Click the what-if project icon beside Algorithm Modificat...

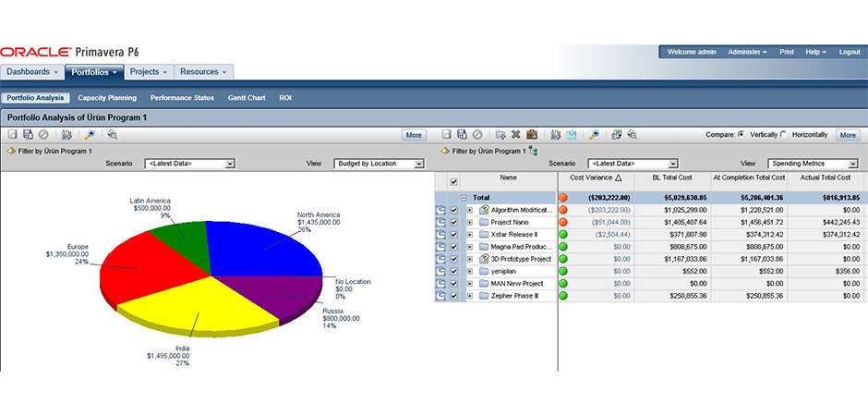(485, 209)
